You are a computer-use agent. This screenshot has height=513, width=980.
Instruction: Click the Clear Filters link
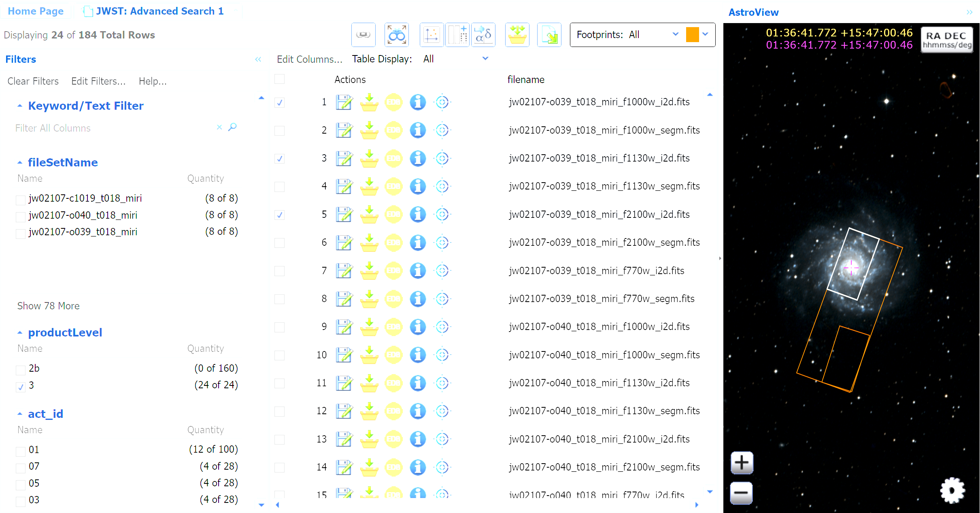click(x=33, y=81)
